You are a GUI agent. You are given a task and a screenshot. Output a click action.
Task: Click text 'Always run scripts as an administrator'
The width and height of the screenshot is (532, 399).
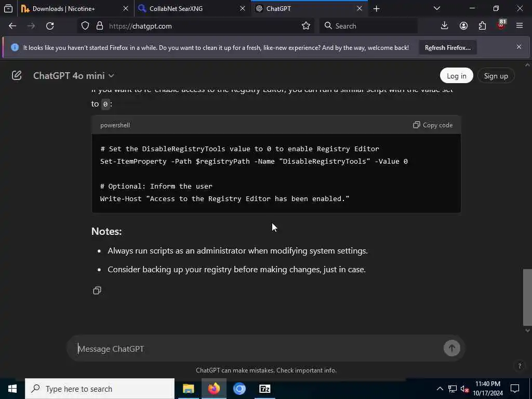[x=177, y=251]
